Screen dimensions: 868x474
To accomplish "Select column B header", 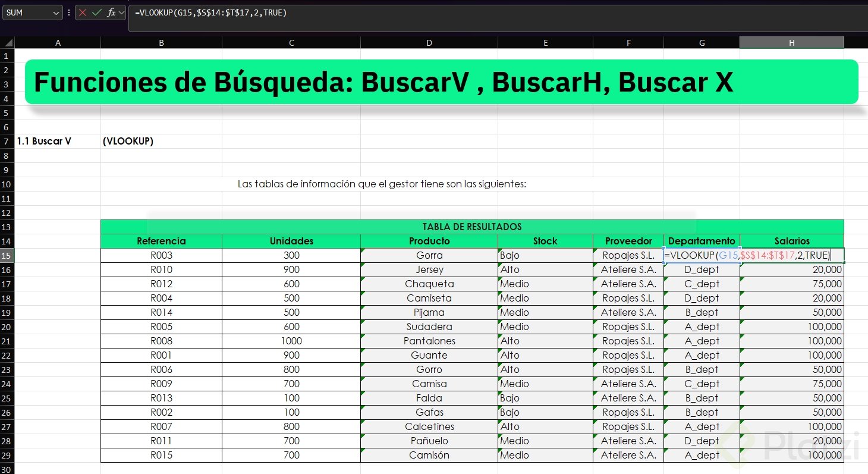I will [x=161, y=43].
